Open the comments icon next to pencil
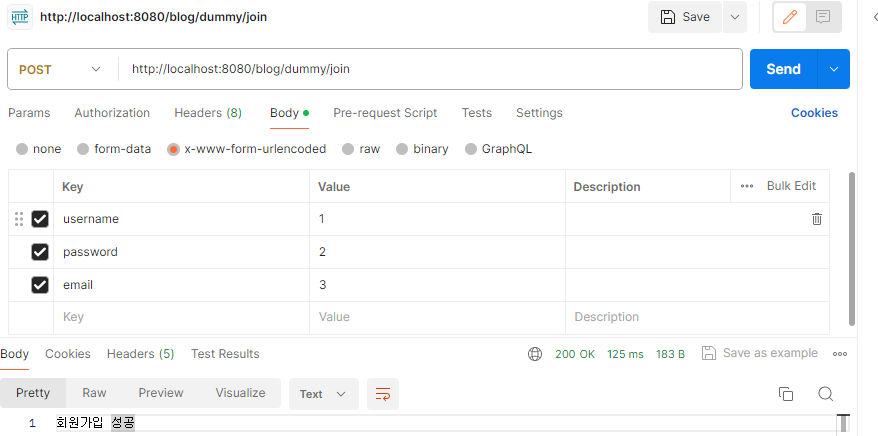The width and height of the screenshot is (878, 436). pyautogui.click(x=823, y=17)
